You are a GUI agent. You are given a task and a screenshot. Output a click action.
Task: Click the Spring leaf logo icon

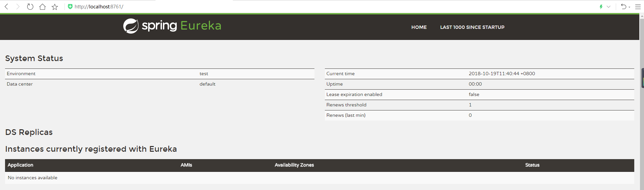coord(131,26)
